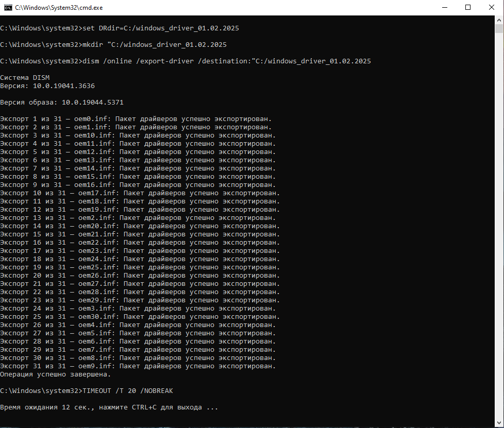The image size is (504, 428).
Task: Click the text "Система DISM"
Action: click(x=25, y=77)
